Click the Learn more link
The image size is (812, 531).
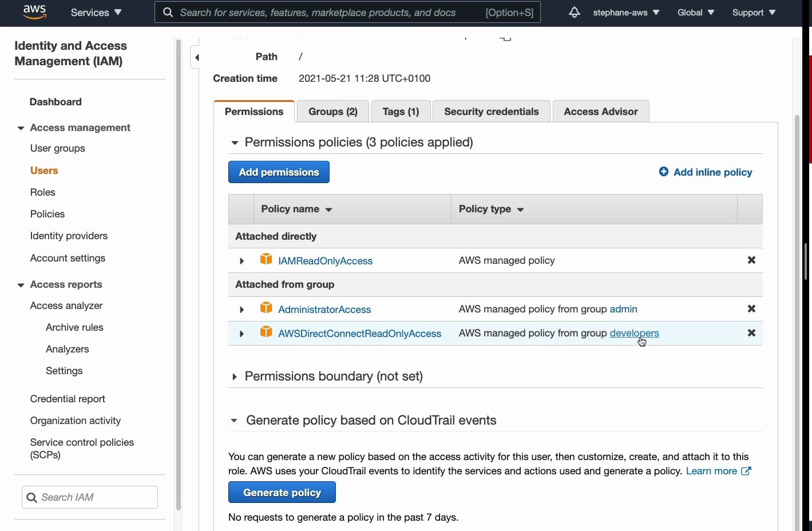click(711, 471)
